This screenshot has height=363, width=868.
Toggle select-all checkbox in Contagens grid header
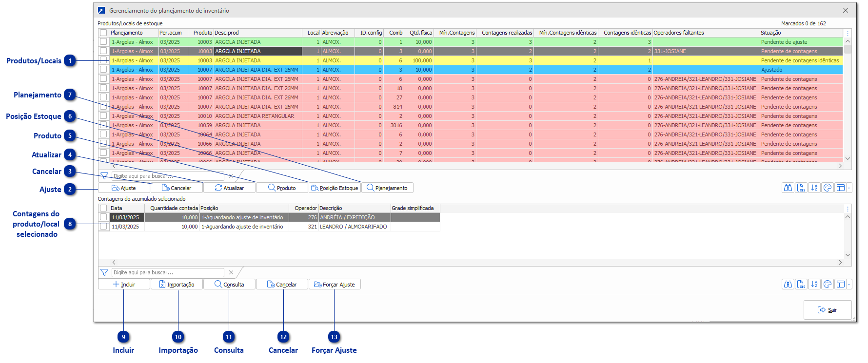pos(103,208)
